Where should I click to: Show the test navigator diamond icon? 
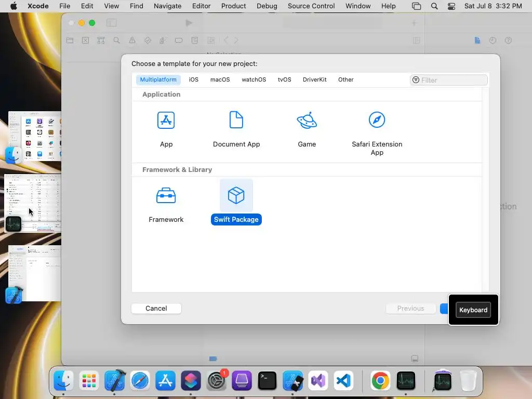[x=148, y=41]
